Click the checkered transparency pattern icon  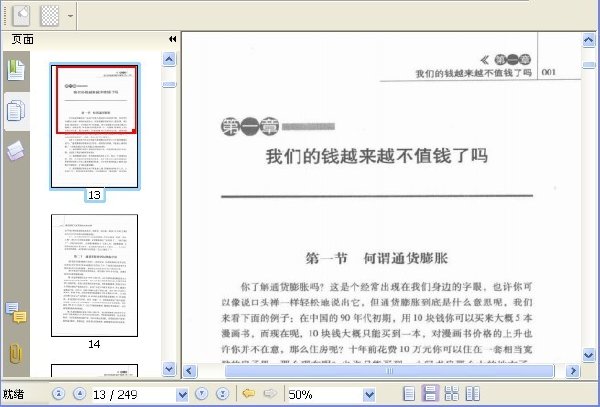tap(50, 16)
